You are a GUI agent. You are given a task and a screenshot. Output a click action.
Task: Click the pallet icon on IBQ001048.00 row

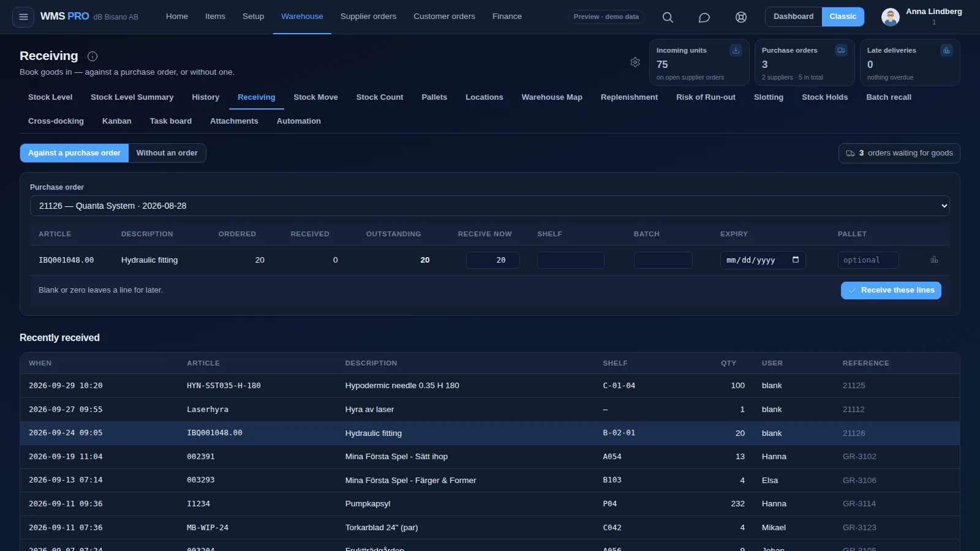(934, 260)
